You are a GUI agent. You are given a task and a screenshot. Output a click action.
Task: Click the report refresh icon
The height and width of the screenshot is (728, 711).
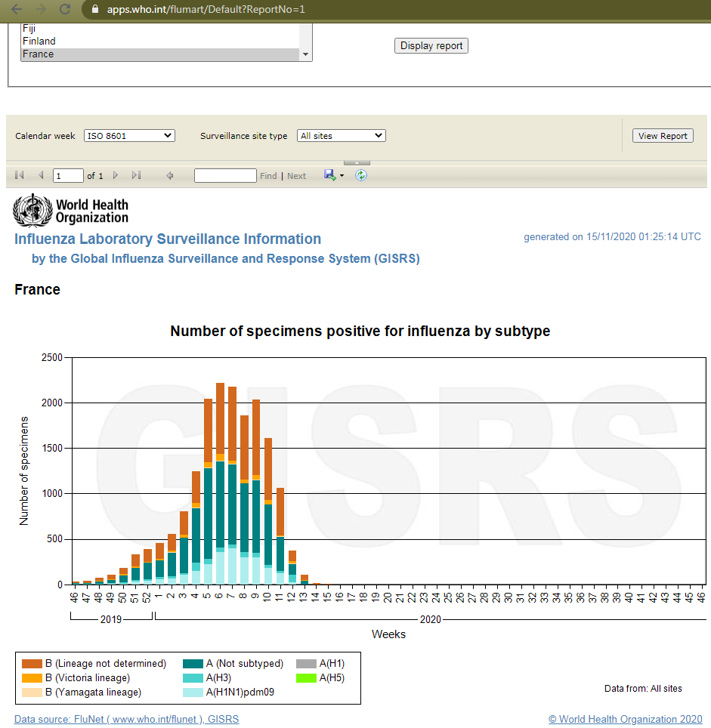coord(361,175)
